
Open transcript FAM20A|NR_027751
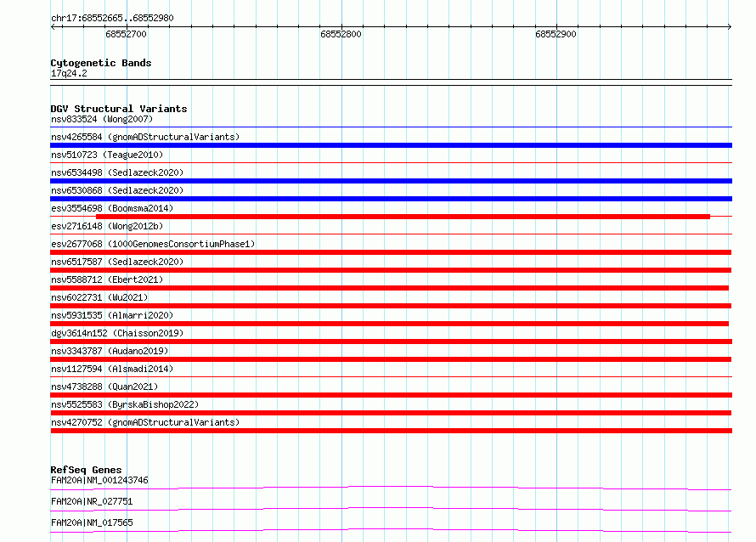point(92,501)
